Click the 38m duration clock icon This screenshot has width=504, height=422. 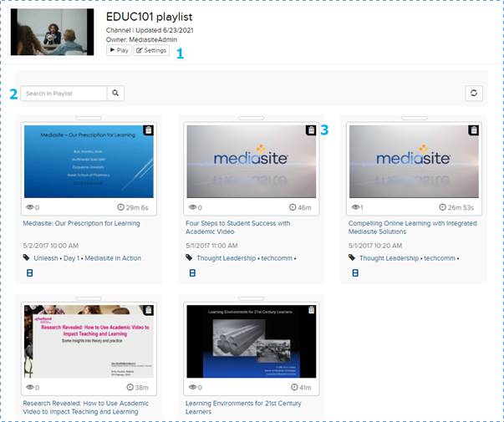pyautogui.click(x=130, y=387)
